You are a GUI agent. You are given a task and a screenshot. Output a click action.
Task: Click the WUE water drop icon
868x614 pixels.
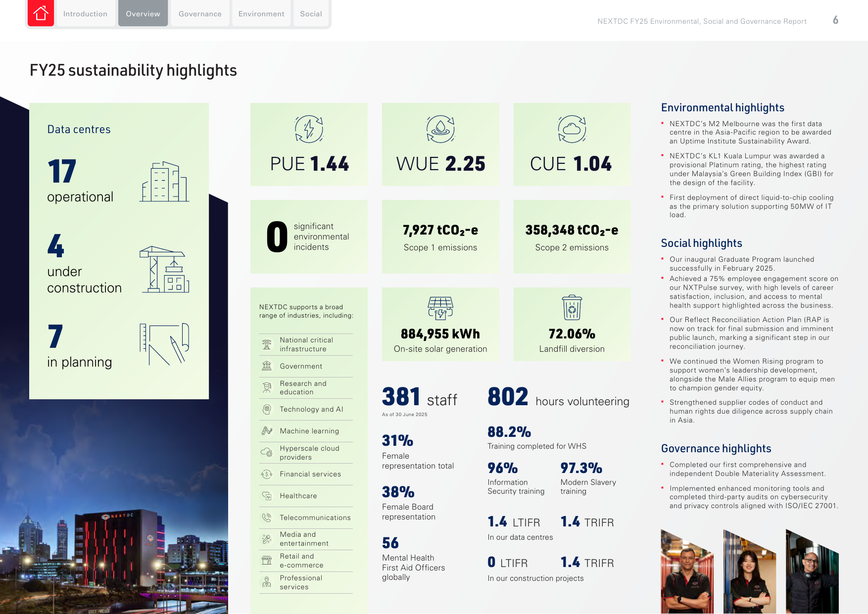coord(440,129)
